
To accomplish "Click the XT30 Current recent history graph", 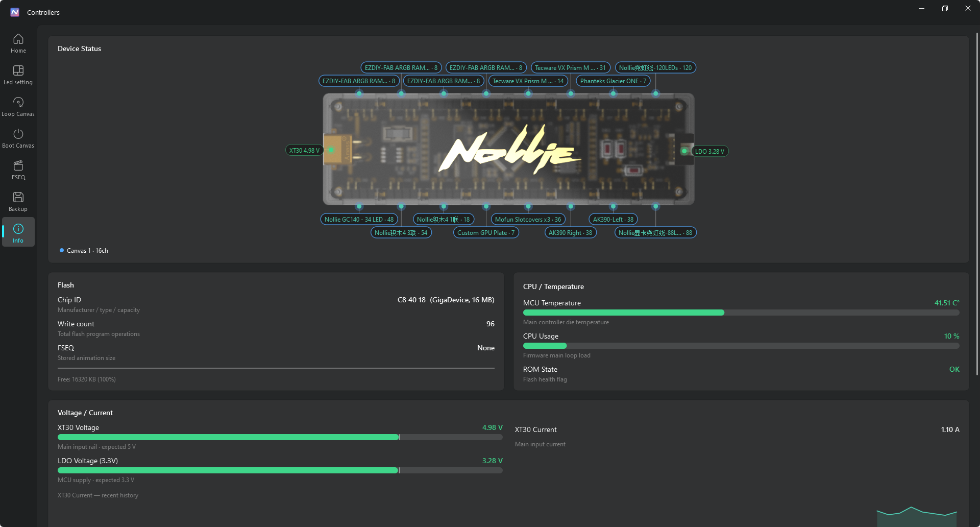I will click(917, 516).
